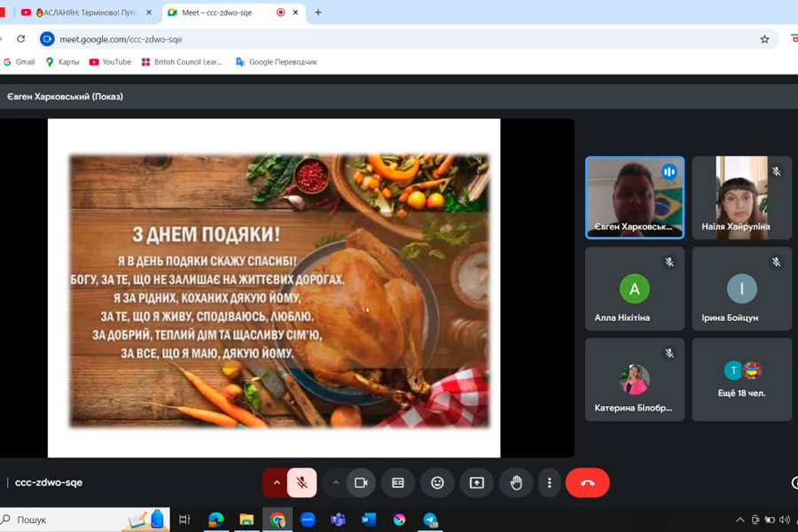798x532 pixels.
Task: Click the recording indicator on Meet tab
Action: pos(280,12)
